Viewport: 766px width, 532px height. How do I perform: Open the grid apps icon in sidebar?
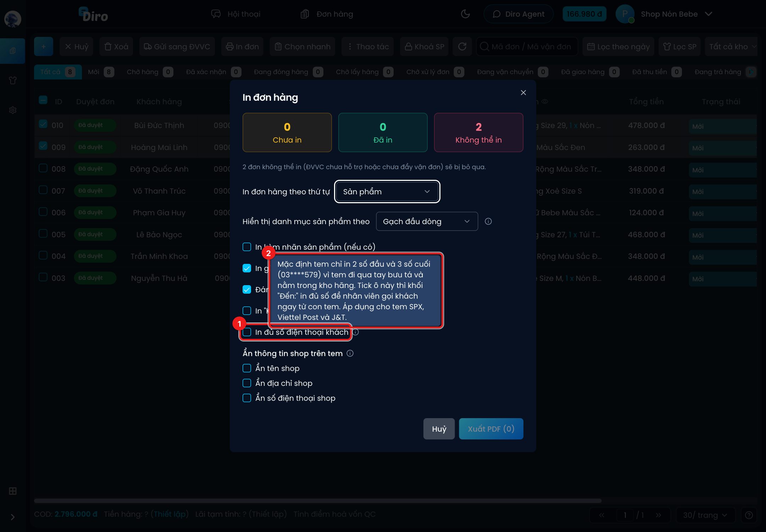tap(13, 491)
